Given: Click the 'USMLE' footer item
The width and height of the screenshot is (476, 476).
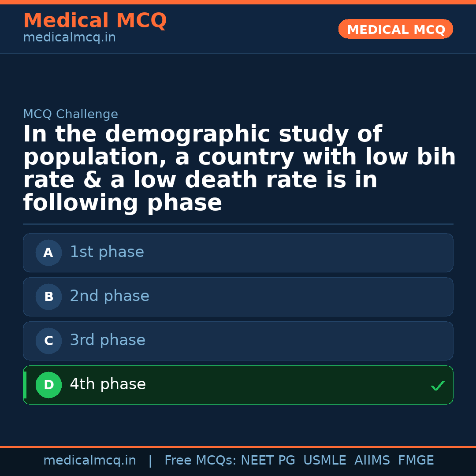Looking at the screenshot, I should (x=325, y=460).
